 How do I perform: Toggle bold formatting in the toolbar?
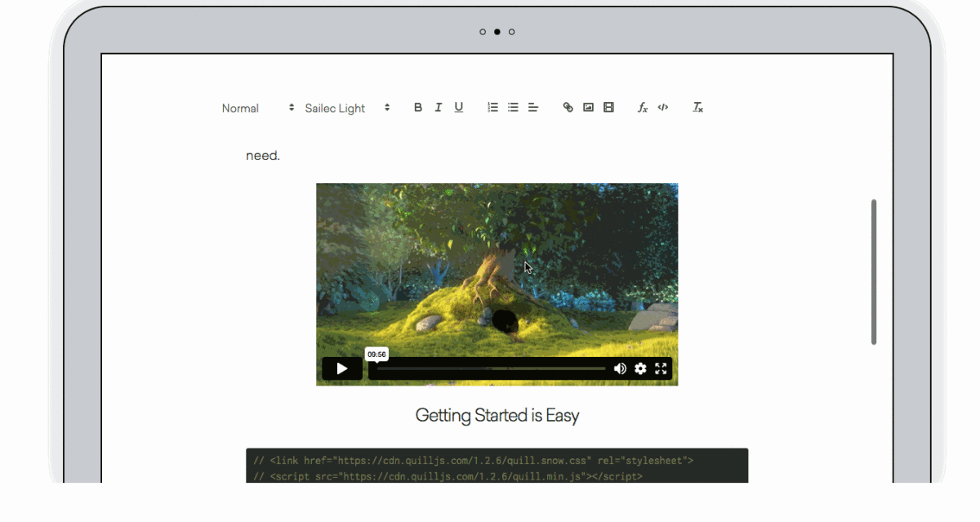pos(418,108)
